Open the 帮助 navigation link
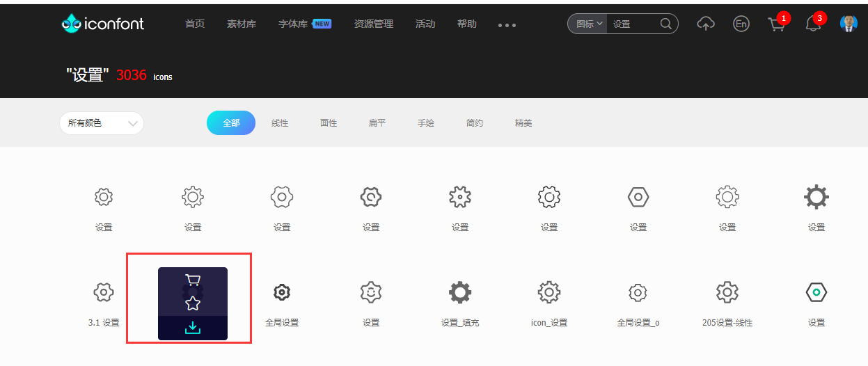The height and width of the screenshot is (366, 868). pyautogui.click(x=467, y=24)
